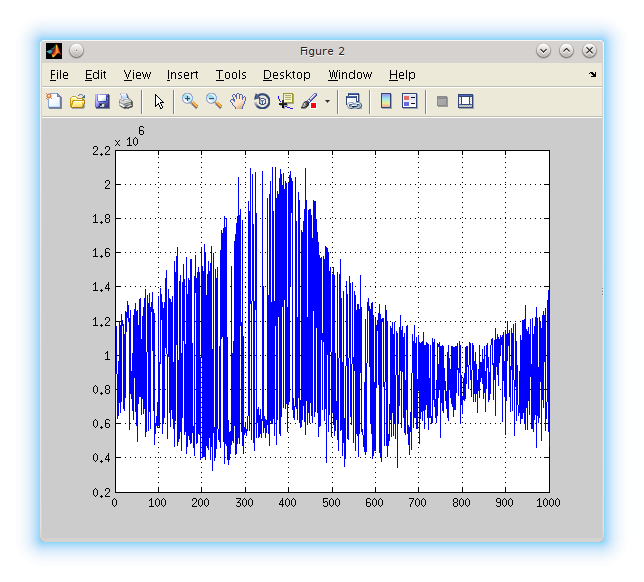
Task: Open the Tools menu
Action: pos(230,75)
